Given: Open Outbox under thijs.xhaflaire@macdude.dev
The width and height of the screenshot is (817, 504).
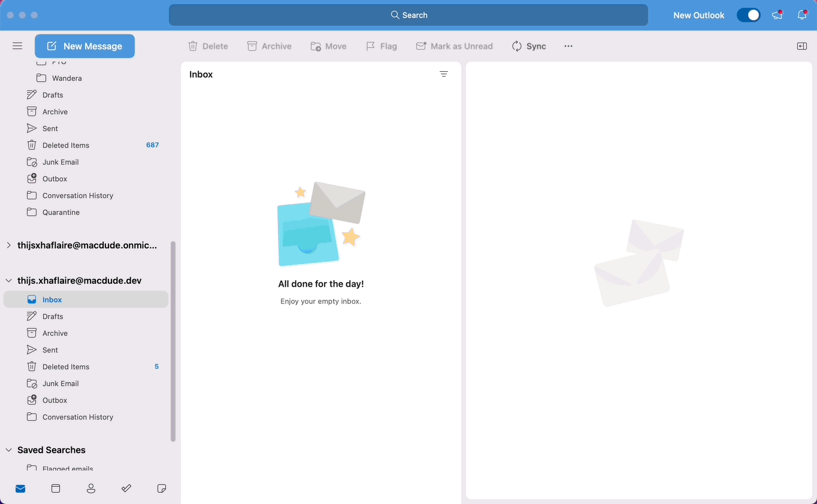Looking at the screenshot, I should pos(86,400).
